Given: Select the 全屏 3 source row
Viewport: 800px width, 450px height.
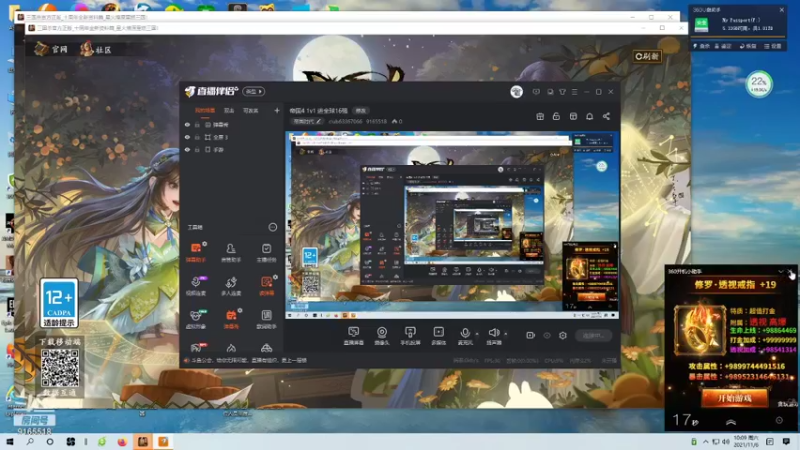Looking at the screenshot, I should point(232,137).
